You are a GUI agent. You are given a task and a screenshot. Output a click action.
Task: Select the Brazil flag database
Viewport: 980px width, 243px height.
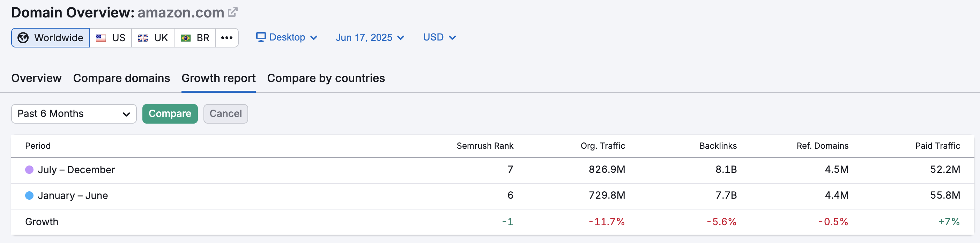[x=195, y=38]
